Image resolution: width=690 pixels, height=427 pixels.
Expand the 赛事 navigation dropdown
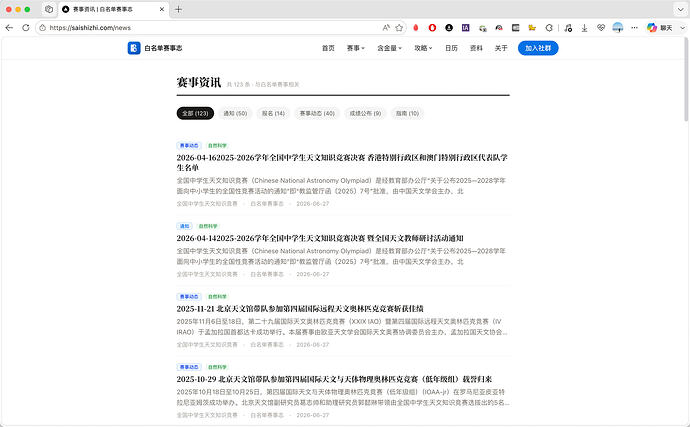click(356, 48)
